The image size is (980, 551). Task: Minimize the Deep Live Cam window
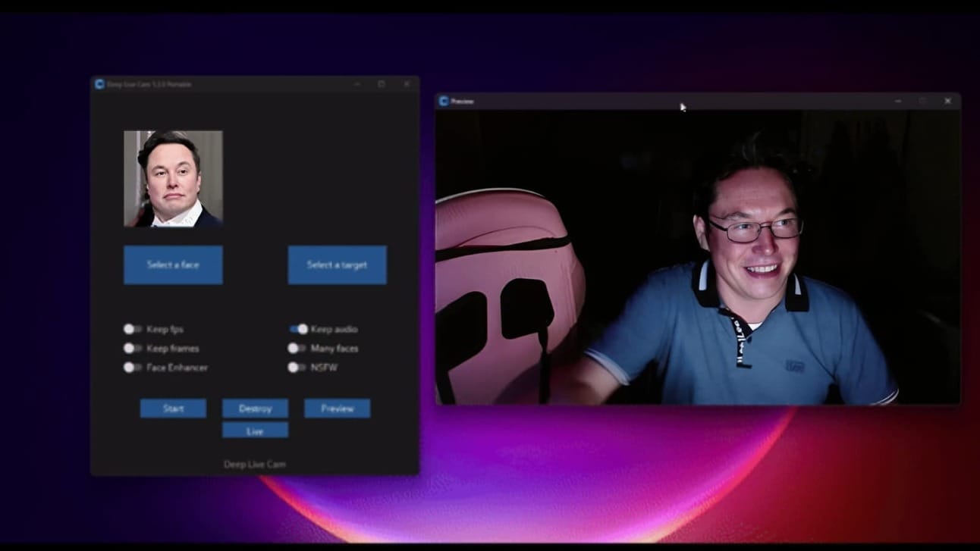tap(357, 84)
